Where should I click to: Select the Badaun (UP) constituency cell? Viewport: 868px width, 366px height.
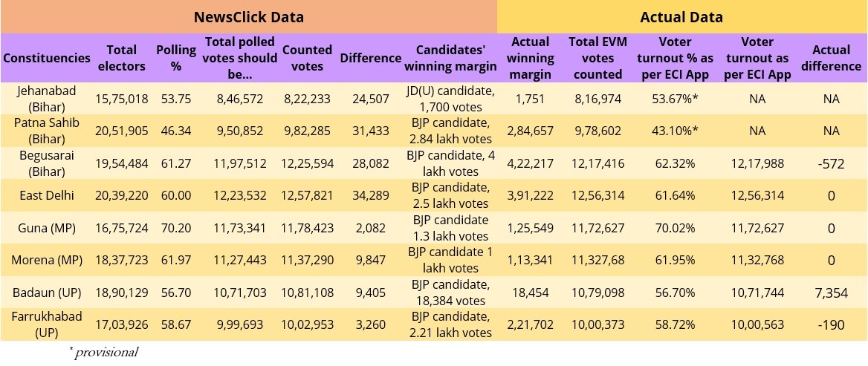point(47,291)
